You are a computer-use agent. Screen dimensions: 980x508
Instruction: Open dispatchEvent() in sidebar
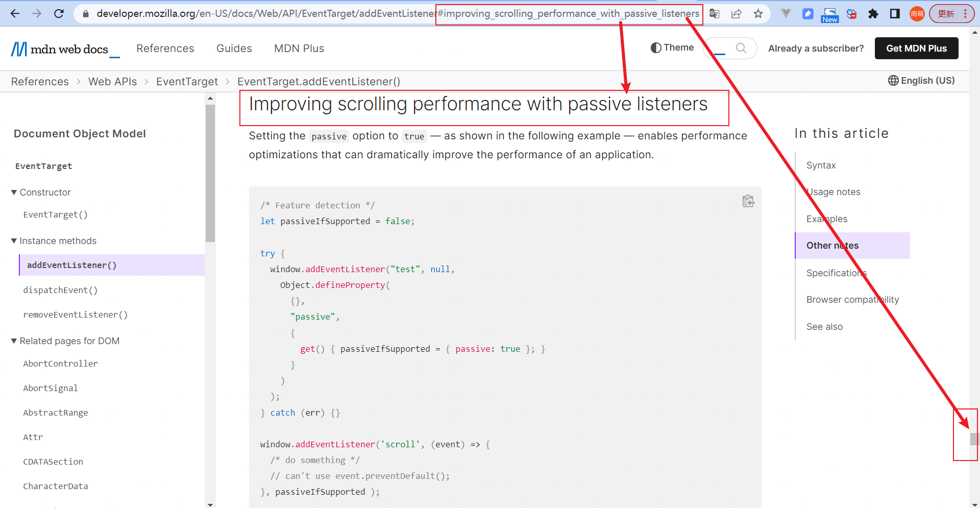tap(60, 290)
